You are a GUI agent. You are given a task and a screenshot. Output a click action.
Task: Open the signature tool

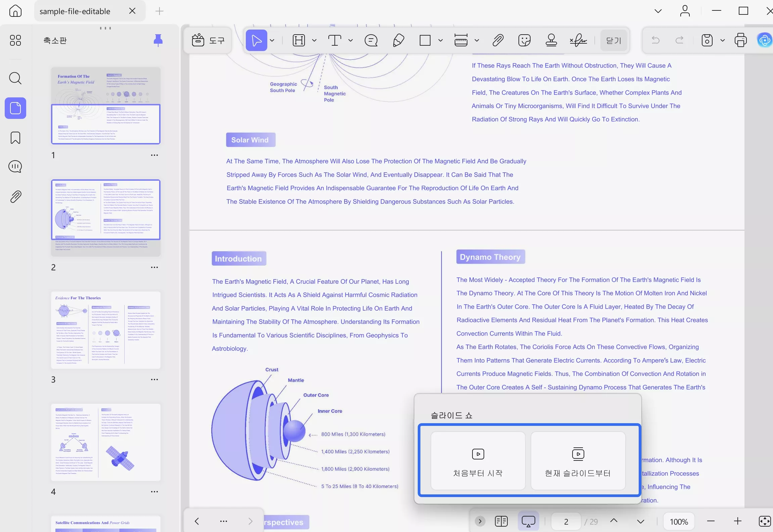pos(578,40)
